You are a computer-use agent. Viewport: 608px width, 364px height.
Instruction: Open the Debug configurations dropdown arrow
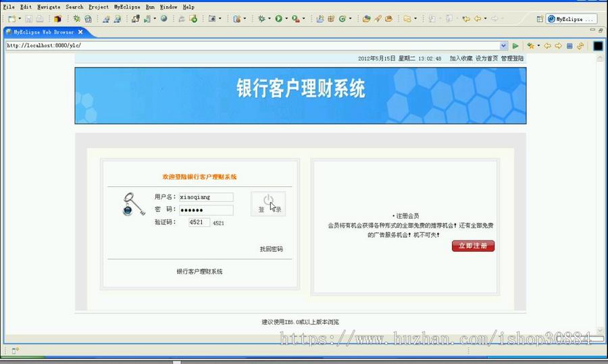tap(269, 19)
